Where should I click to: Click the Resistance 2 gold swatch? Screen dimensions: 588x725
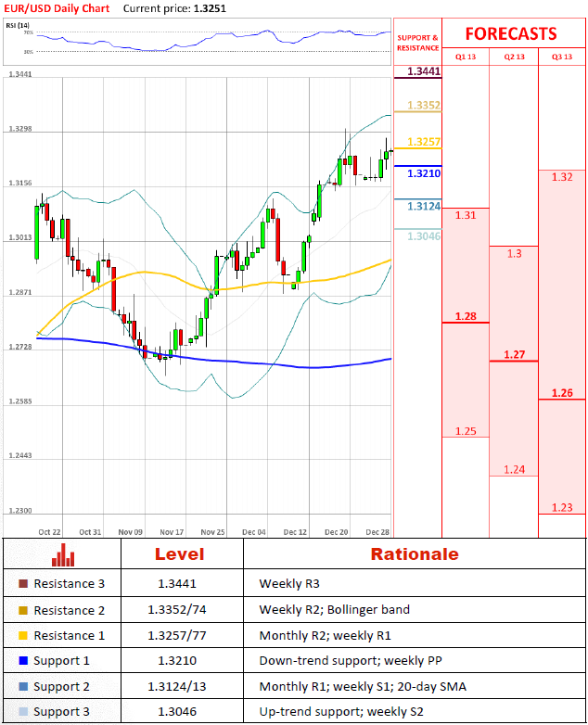pos(23,610)
